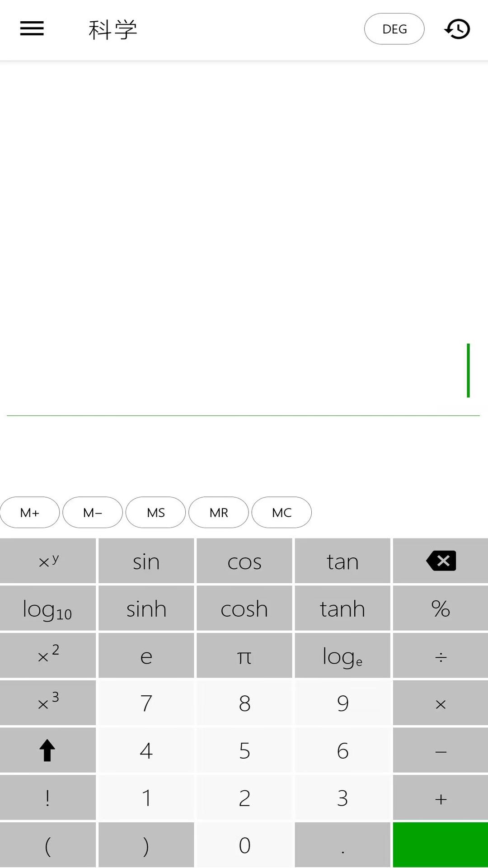The image size is (488, 868).
Task: Open the hamburger navigation menu
Action: click(x=32, y=28)
